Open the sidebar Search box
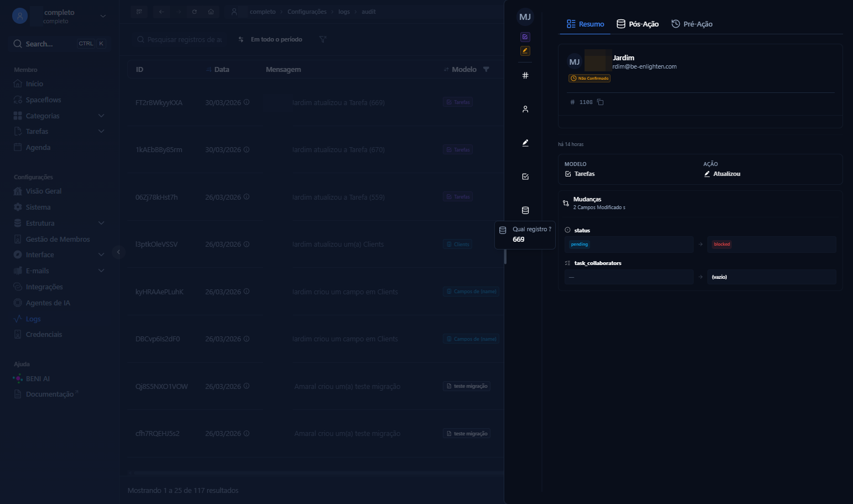This screenshot has width=853, height=504. tap(60, 44)
